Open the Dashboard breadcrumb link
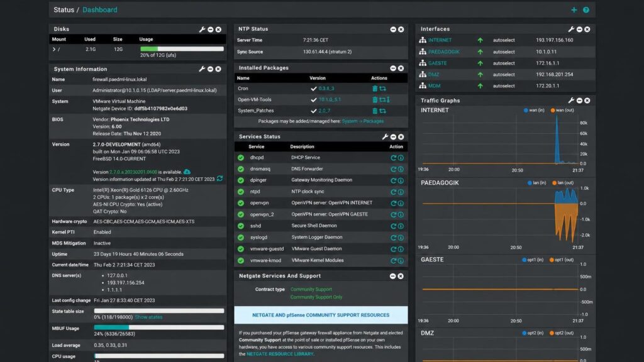 (100, 10)
